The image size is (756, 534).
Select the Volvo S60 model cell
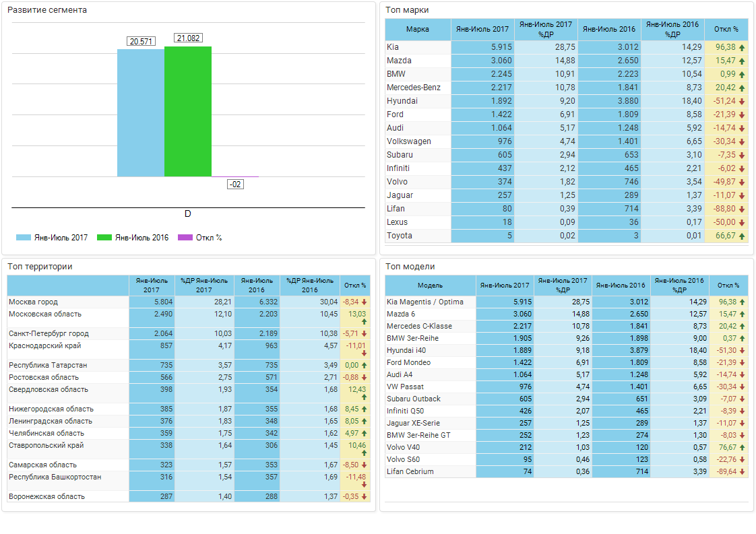(430, 460)
